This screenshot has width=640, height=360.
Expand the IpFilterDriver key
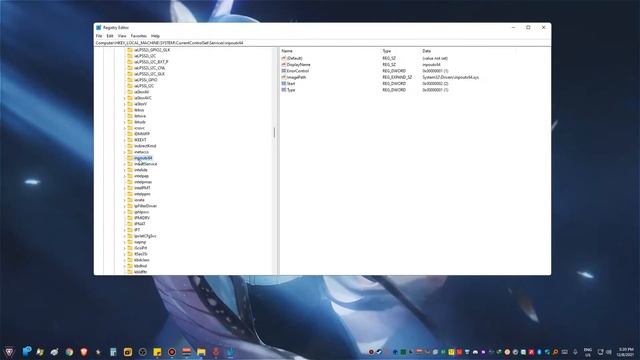point(124,206)
